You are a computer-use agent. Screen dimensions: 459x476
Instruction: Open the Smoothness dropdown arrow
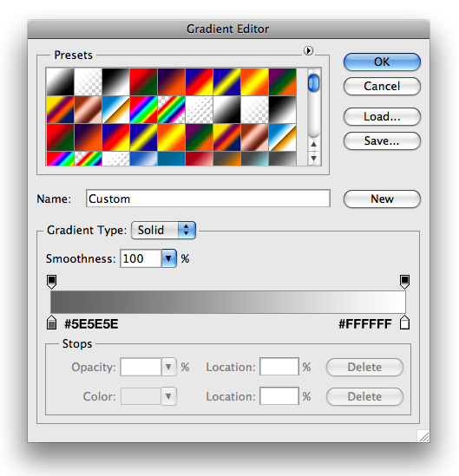pyautogui.click(x=169, y=258)
